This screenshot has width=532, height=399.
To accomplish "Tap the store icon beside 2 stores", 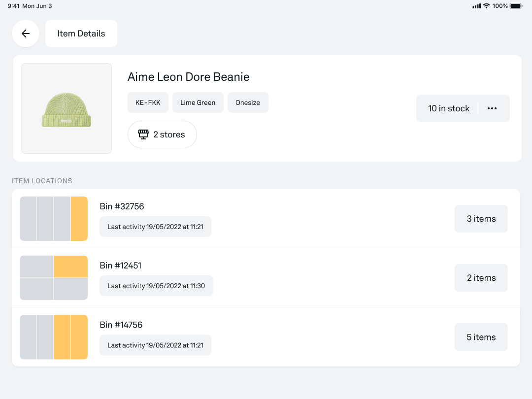I will [x=143, y=134].
